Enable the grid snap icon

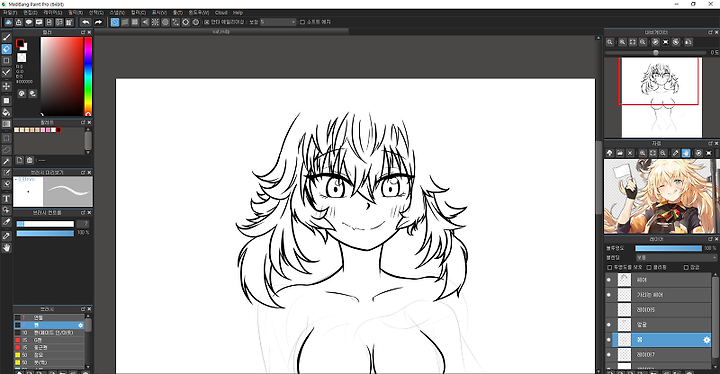pyautogui.click(x=135, y=22)
